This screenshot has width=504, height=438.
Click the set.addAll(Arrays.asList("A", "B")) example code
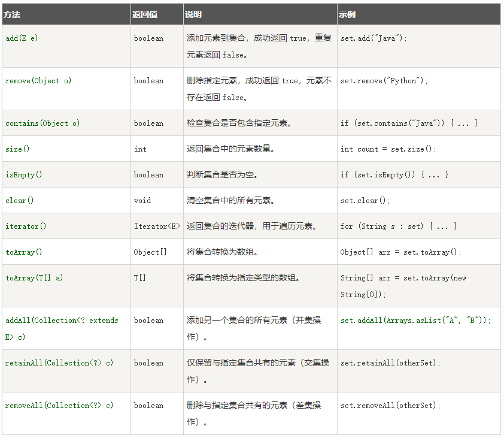(415, 320)
